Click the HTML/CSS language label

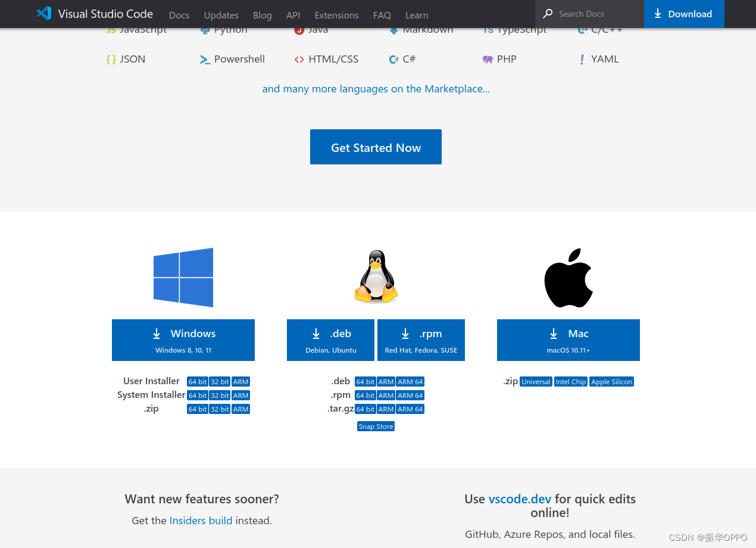click(333, 59)
